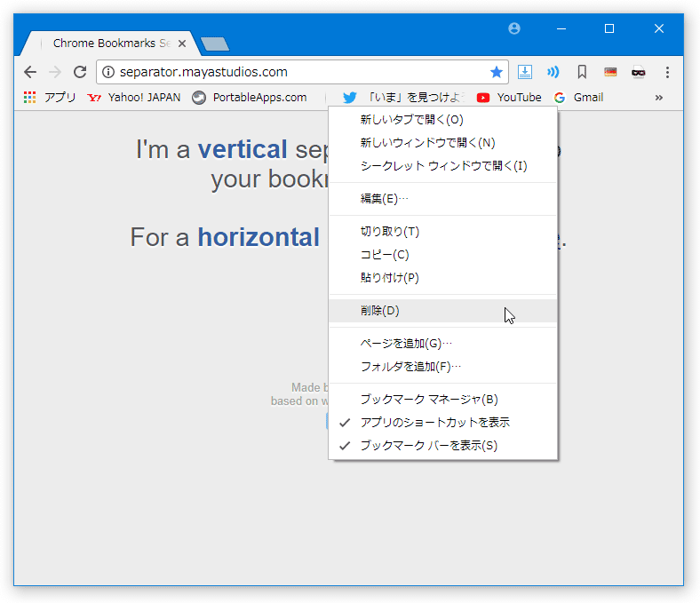Click the flag-colored extension icon
This screenshot has height=603, width=700.
pos(610,72)
